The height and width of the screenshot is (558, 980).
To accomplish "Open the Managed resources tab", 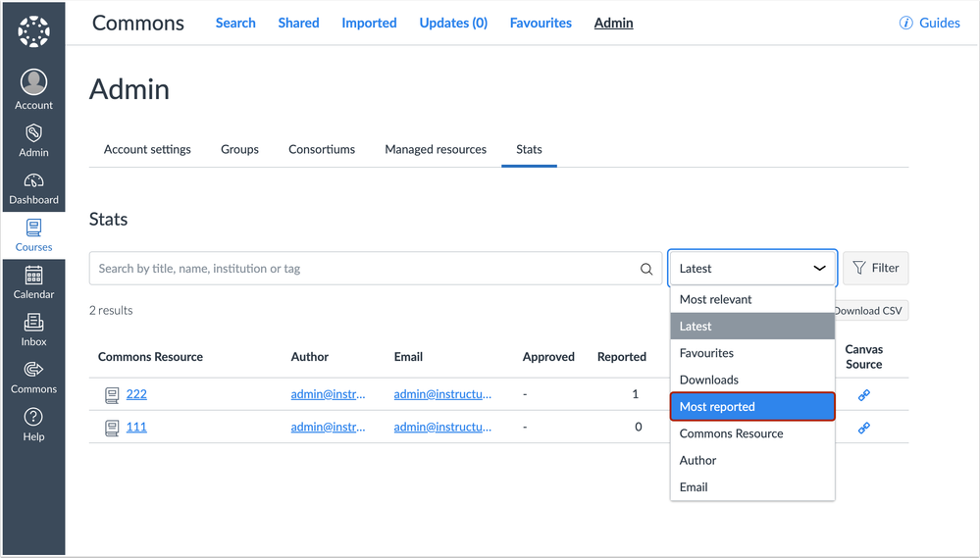I will tap(436, 150).
